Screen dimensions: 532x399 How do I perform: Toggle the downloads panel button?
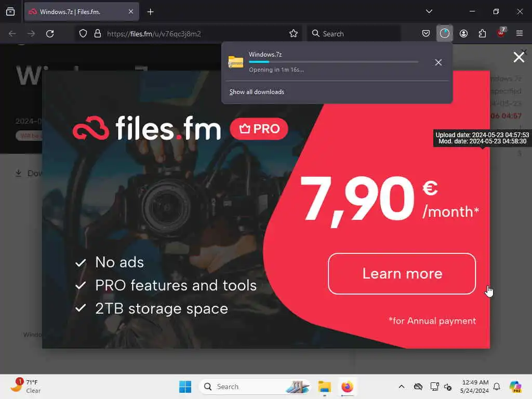click(445, 33)
